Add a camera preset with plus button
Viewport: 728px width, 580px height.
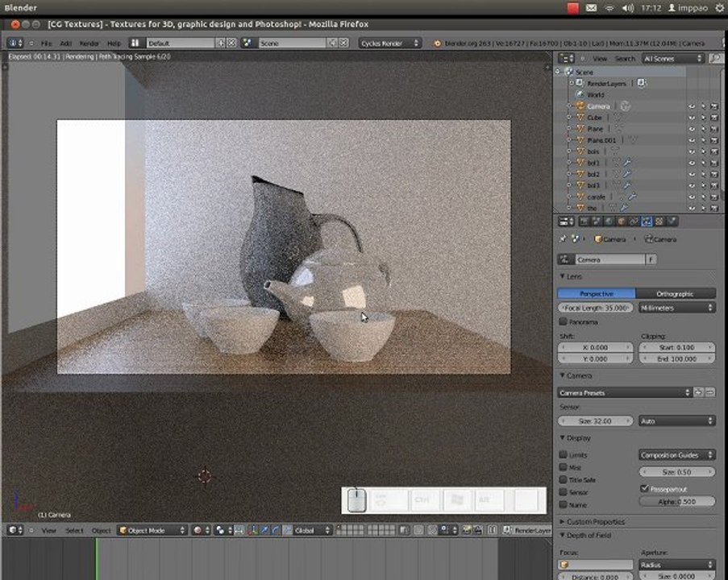[x=698, y=392]
